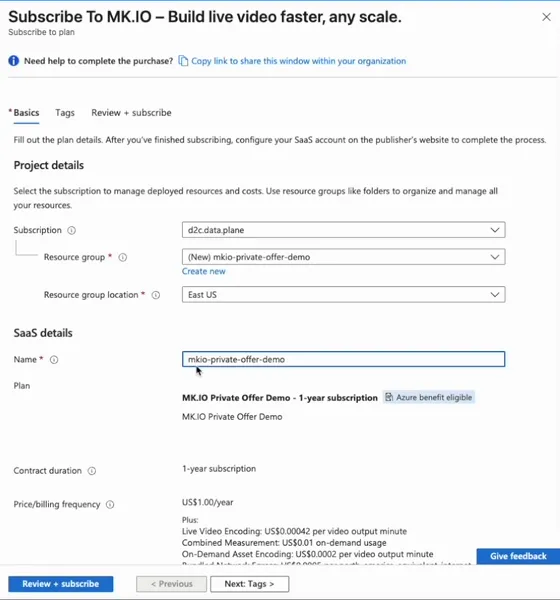Click the MK.IO Private Offer Demo plan title
560x600 pixels.
[x=280, y=398]
